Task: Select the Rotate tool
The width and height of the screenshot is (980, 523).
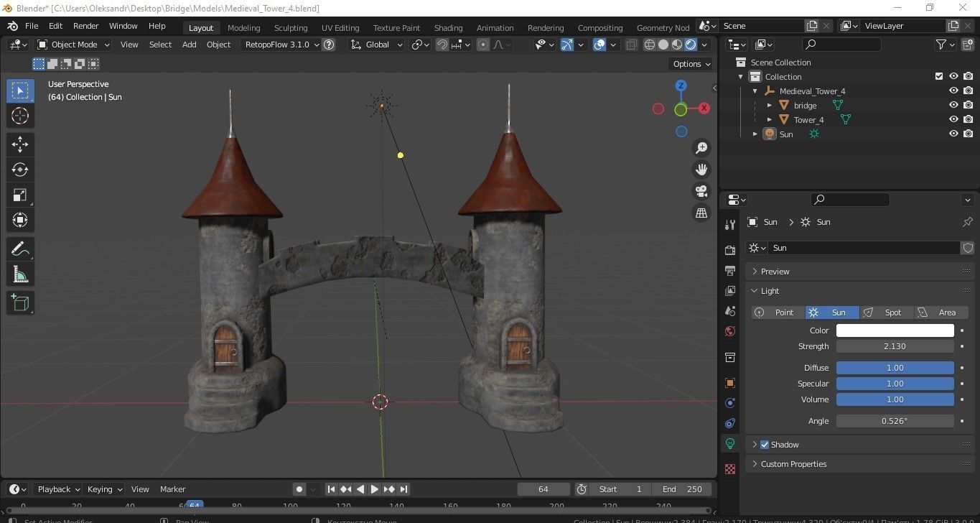Action: click(20, 170)
